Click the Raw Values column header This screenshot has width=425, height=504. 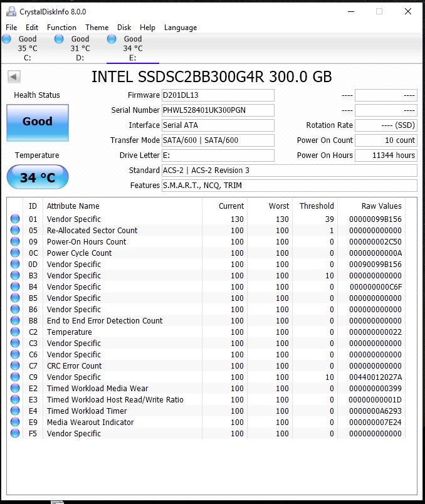[x=381, y=206]
